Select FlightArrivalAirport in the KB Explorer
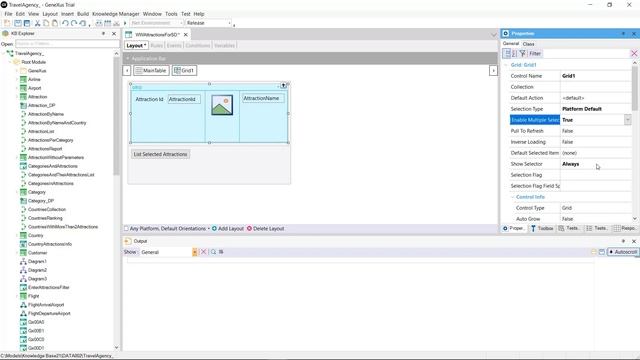640x360 pixels. pyautogui.click(x=46, y=305)
